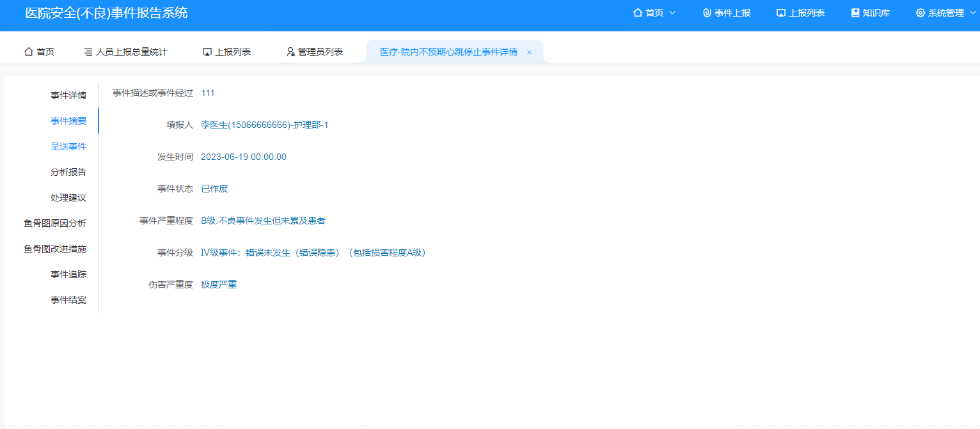Select 呈送事件 from the sidebar

click(68, 146)
